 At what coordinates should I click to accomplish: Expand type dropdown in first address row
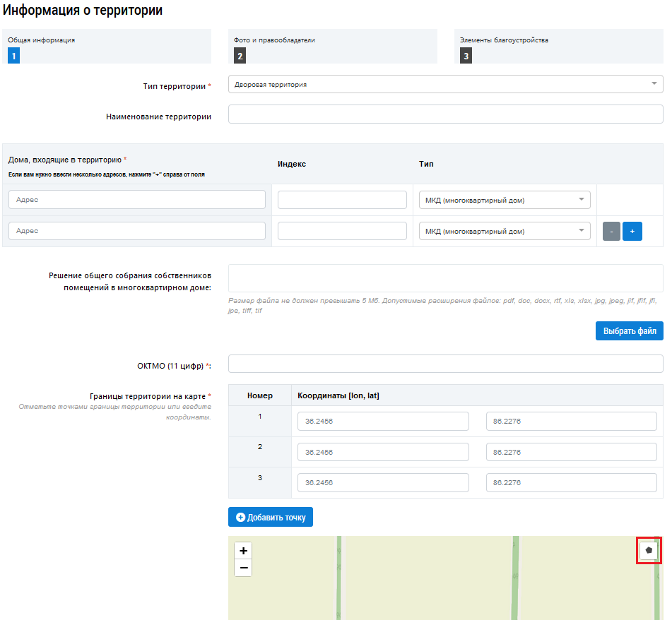(505, 200)
